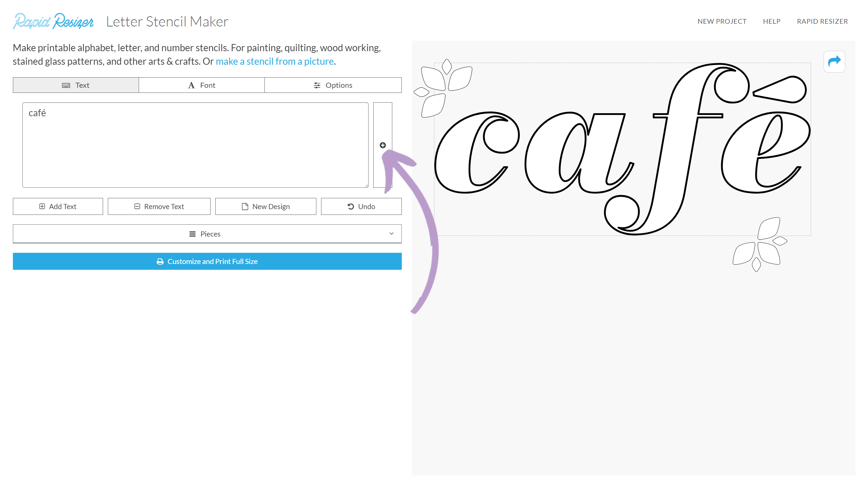Switch to the Font tab

(201, 85)
